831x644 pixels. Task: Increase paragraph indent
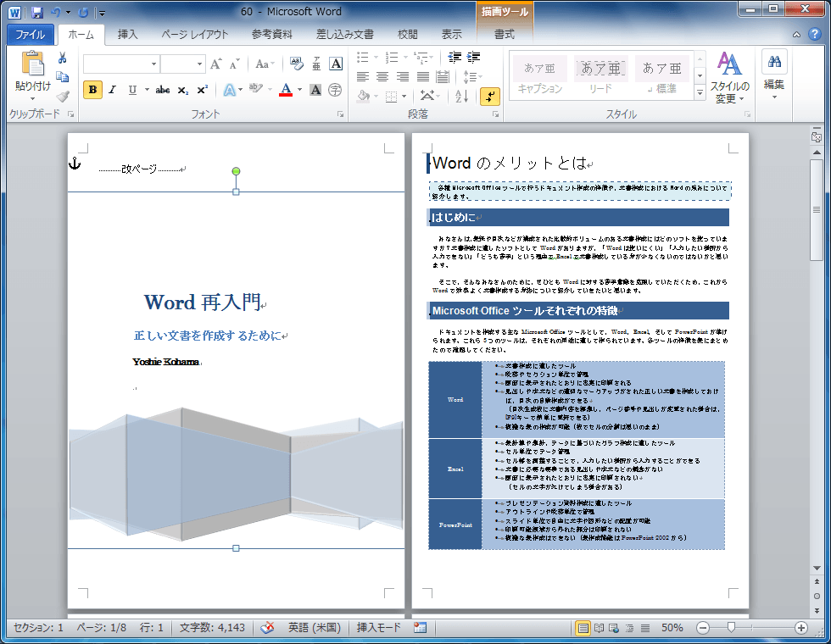[x=473, y=58]
